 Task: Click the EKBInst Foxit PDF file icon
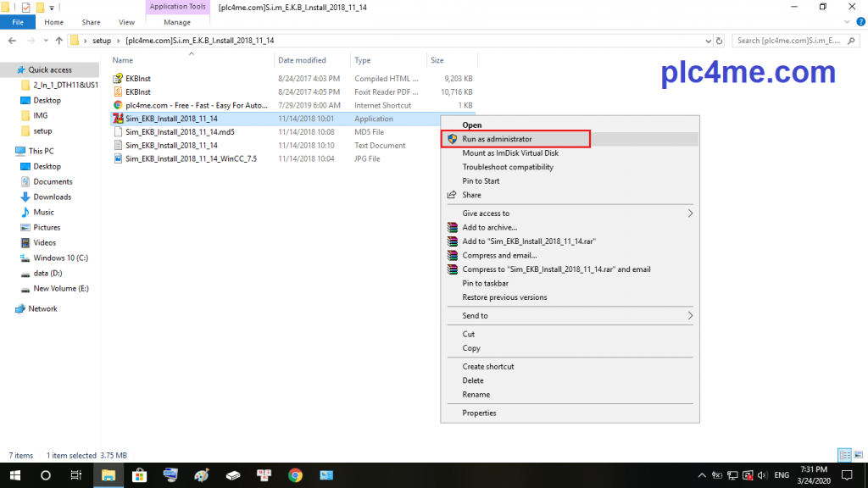pos(117,91)
